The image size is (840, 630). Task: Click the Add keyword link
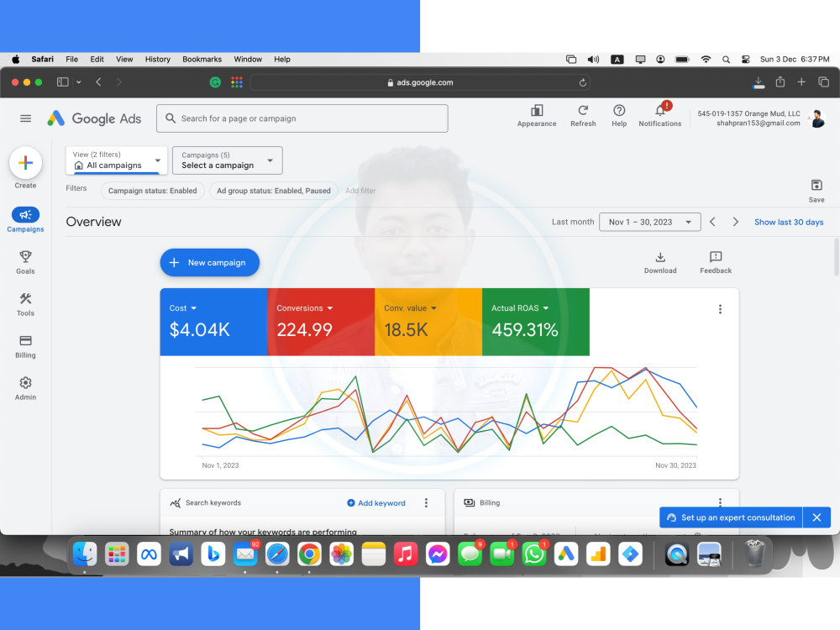click(x=376, y=503)
